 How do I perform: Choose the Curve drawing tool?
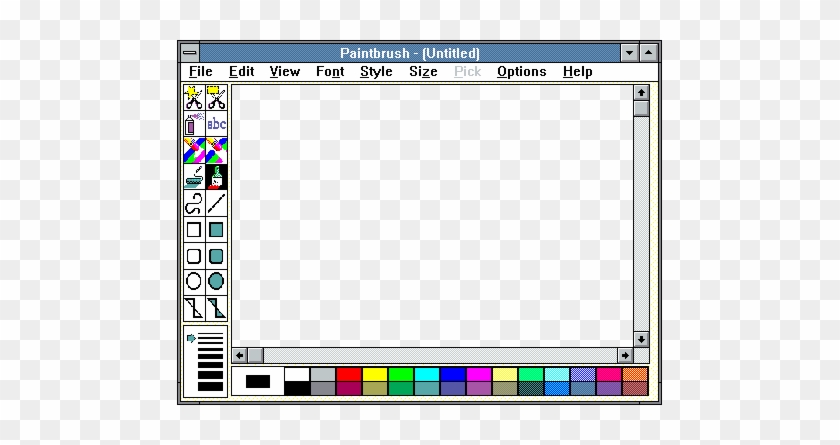194,203
